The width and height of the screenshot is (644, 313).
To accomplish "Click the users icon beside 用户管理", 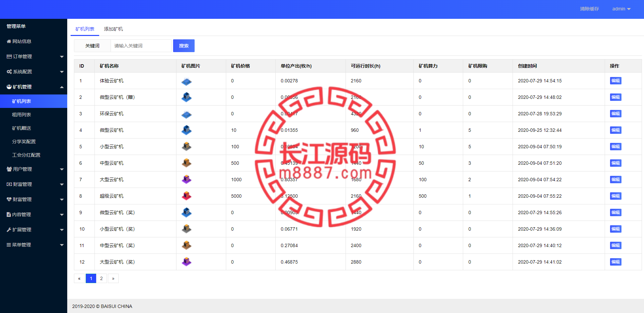I will (9, 169).
